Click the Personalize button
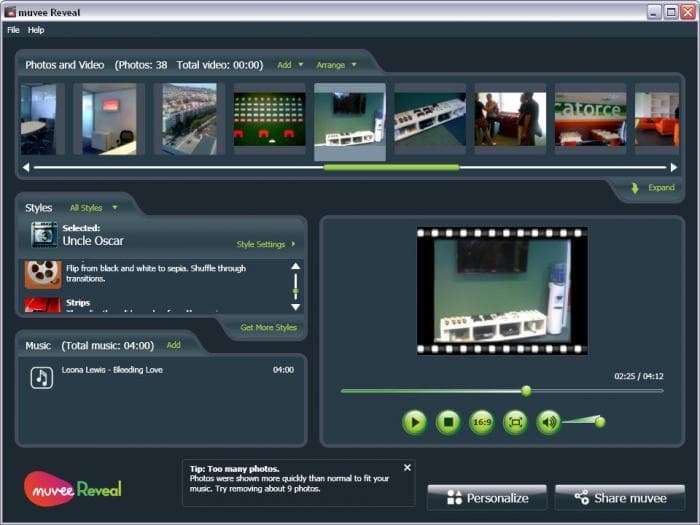 pyautogui.click(x=487, y=497)
